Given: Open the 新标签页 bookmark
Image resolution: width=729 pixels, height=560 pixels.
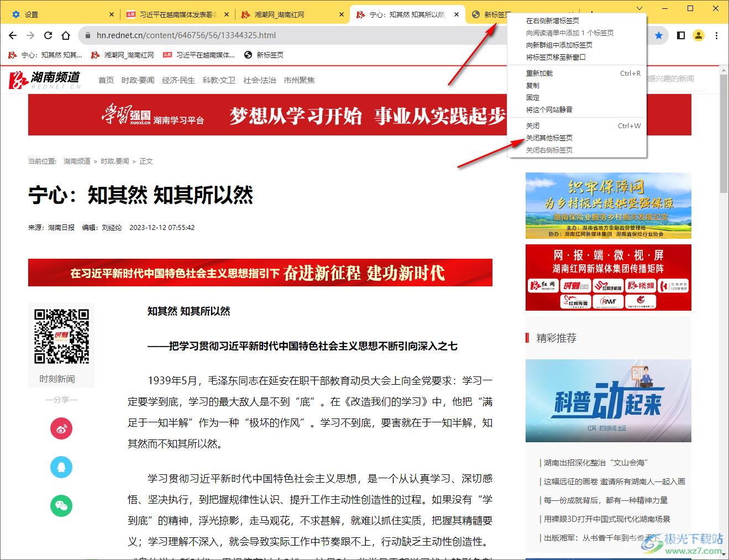Looking at the screenshot, I should 264,55.
